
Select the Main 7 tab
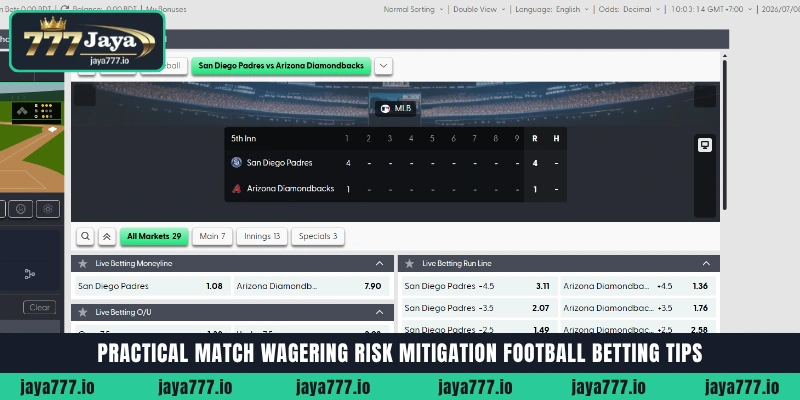(212, 236)
